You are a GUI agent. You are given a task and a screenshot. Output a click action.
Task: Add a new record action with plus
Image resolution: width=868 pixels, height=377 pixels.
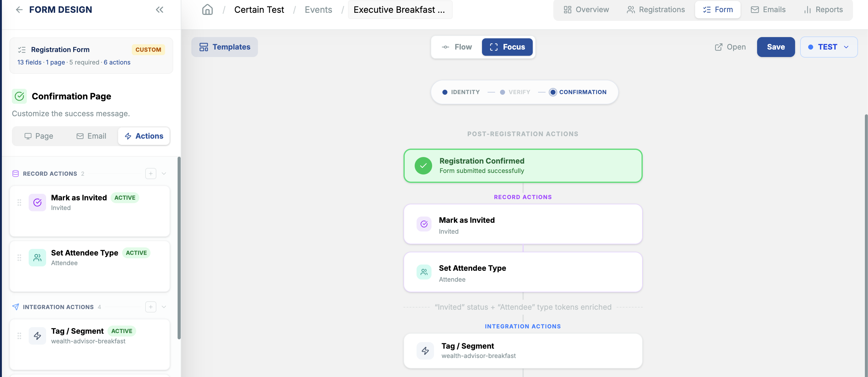coord(150,174)
